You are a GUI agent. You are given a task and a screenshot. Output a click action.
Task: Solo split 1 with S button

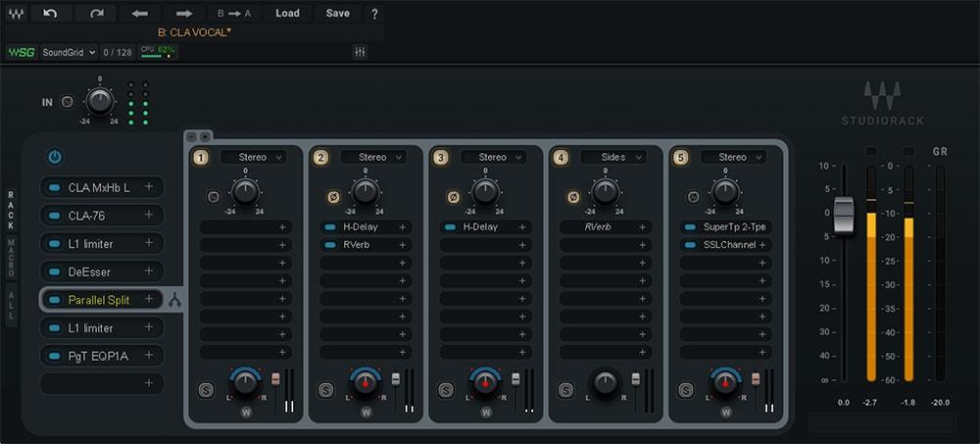(x=205, y=391)
